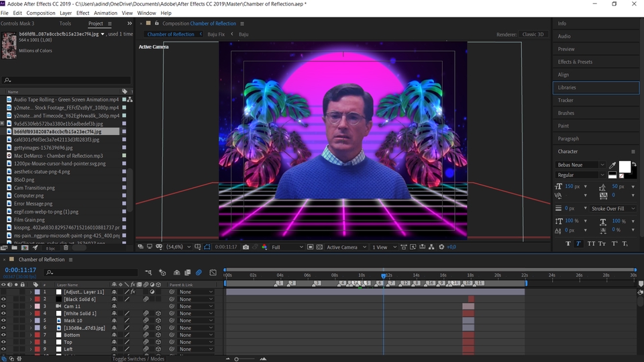Select Mac DeMarco - Chamber of Reflection.mp3

click(x=58, y=156)
